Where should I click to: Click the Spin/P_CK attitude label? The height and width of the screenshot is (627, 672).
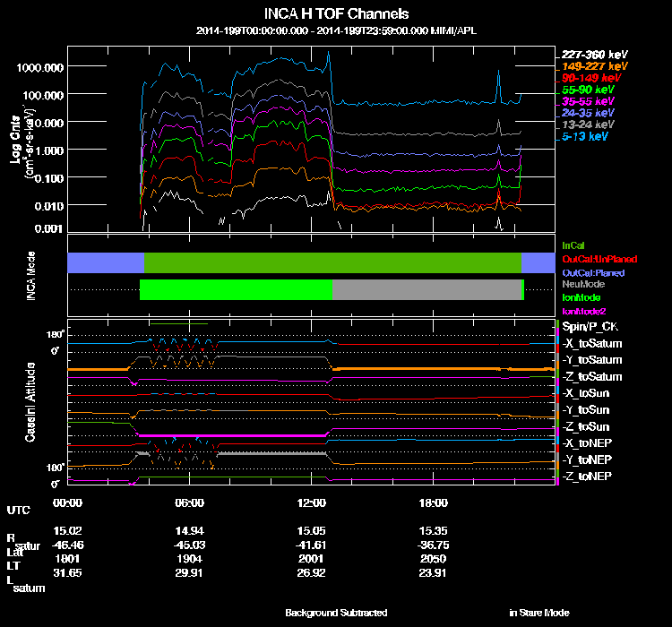click(x=590, y=327)
